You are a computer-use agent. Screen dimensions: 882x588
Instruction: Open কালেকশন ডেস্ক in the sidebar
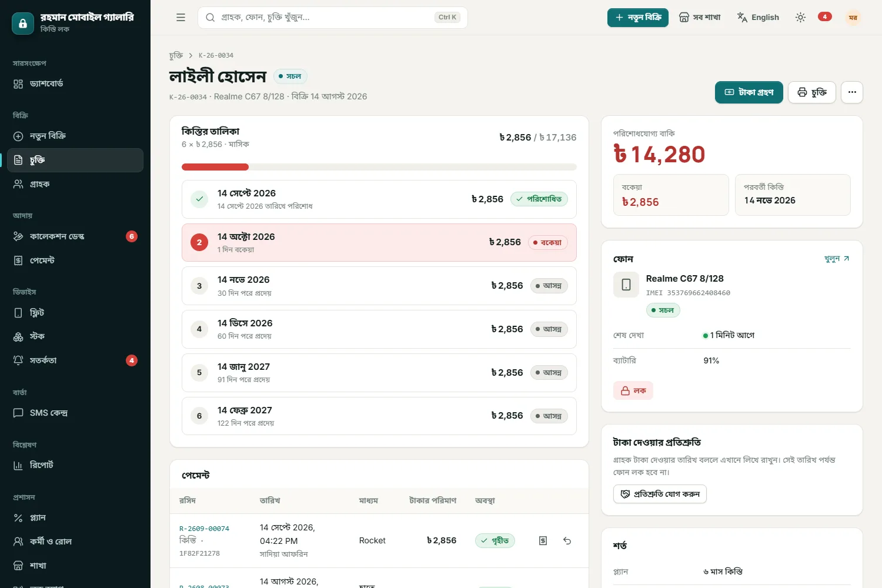pos(75,236)
